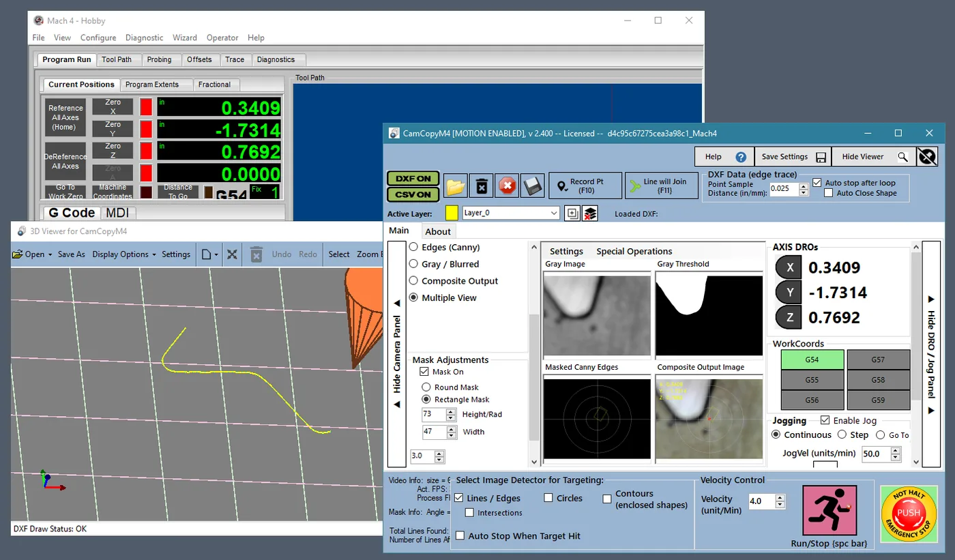The height and width of the screenshot is (560, 955).
Task: Click the Y axis DRO button
Action: pyautogui.click(x=790, y=293)
